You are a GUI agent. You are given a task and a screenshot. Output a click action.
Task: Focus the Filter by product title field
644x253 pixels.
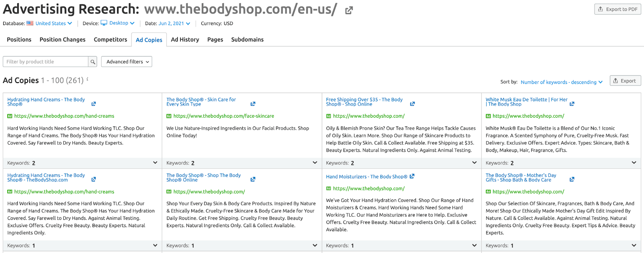tap(45, 62)
